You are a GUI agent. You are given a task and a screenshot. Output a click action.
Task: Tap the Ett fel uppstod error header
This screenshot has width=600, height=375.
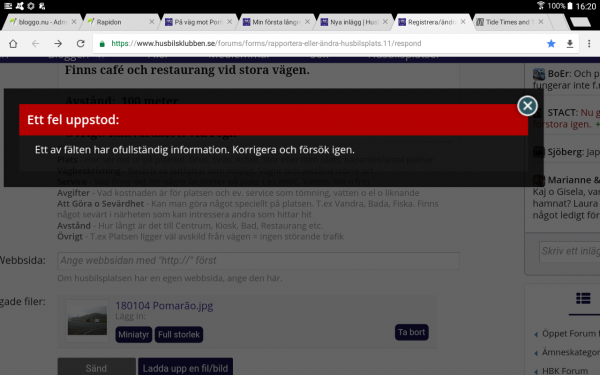point(274,120)
